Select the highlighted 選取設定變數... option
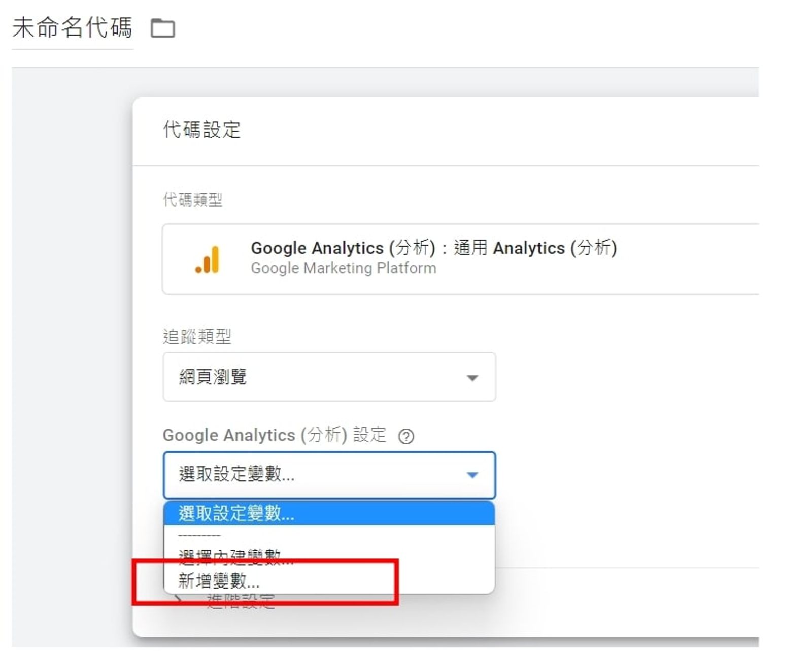This screenshot has width=812, height=651. click(329, 513)
